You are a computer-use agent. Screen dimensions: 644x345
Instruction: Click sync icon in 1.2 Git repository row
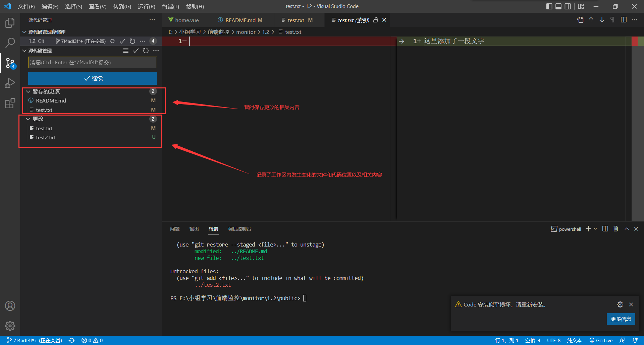[112, 41]
